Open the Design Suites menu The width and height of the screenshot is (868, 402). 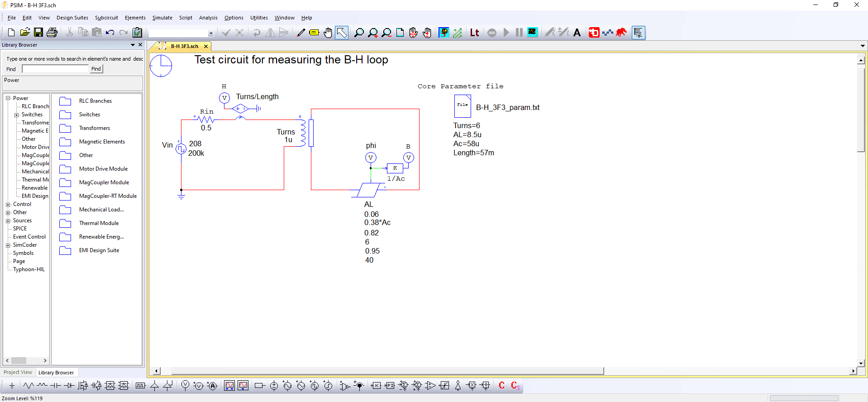pyautogui.click(x=72, y=18)
